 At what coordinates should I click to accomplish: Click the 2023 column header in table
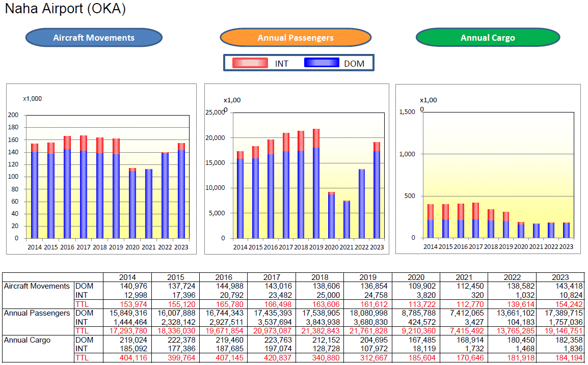click(560, 277)
